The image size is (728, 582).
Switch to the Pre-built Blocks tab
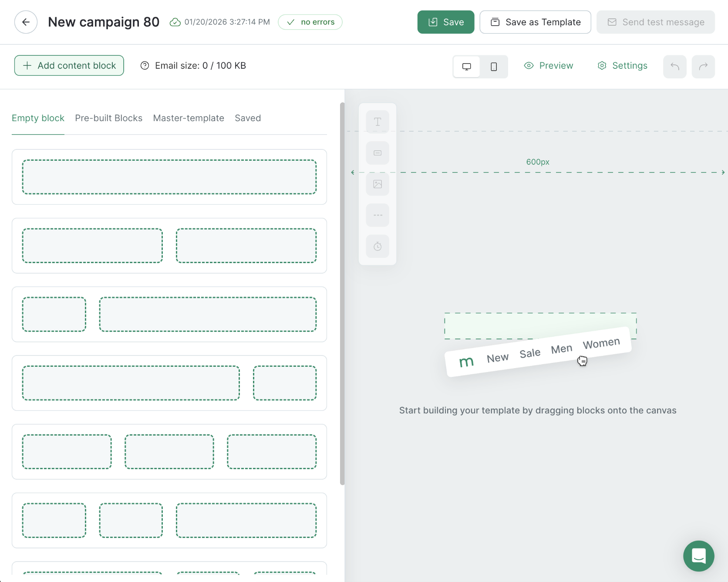(x=108, y=118)
